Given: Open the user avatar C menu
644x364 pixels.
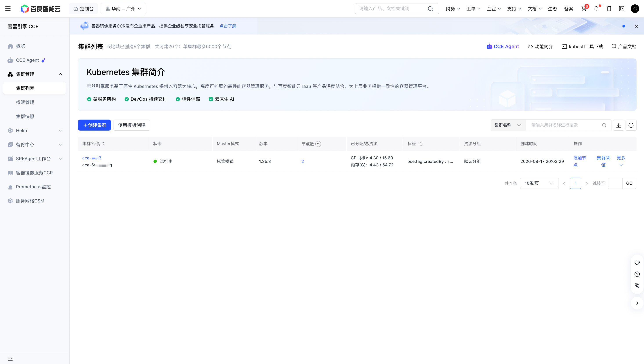Looking at the screenshot, I should [x=635, y=9].
